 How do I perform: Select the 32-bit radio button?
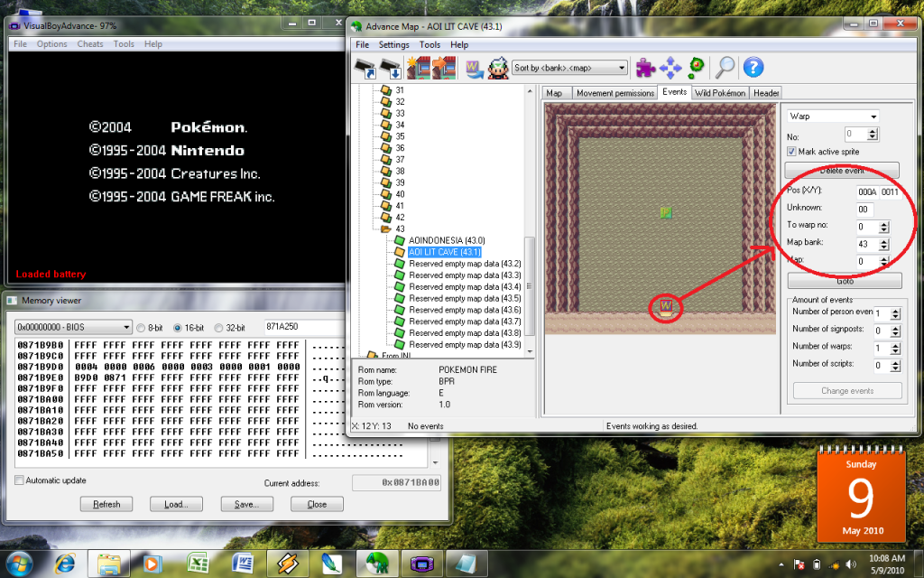(x=218, y=327)
